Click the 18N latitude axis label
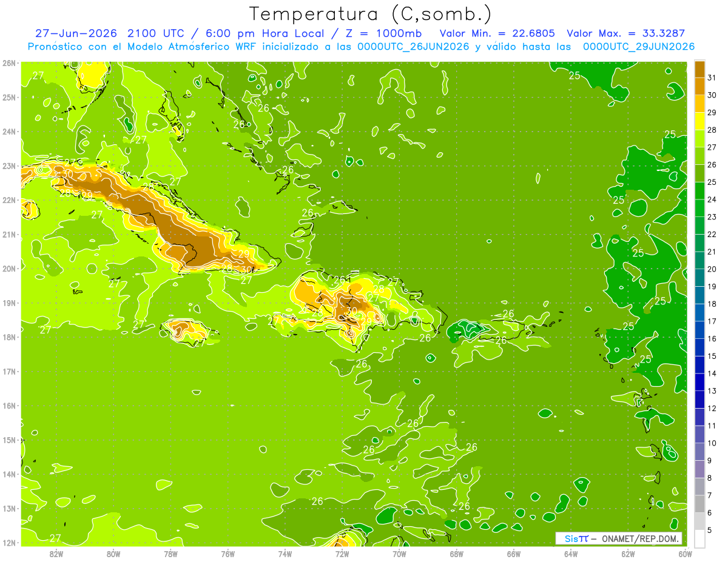 (x=9, y=337)
